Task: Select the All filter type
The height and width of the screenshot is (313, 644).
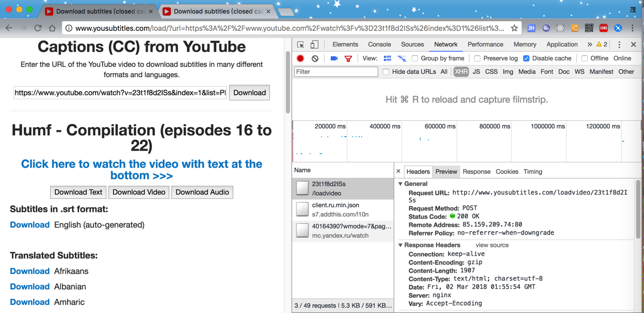Action: (x=444, y=72)
